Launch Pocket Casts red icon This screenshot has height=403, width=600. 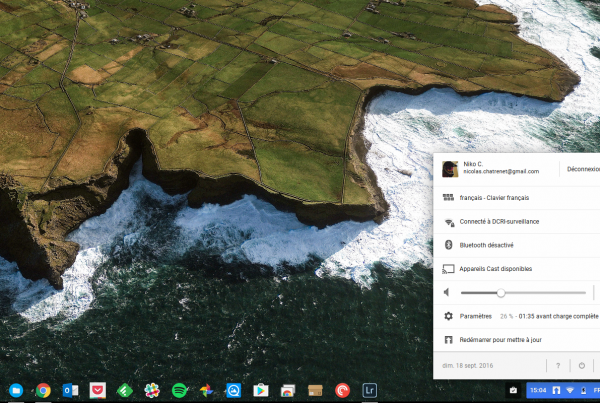[x=342, y=390]
